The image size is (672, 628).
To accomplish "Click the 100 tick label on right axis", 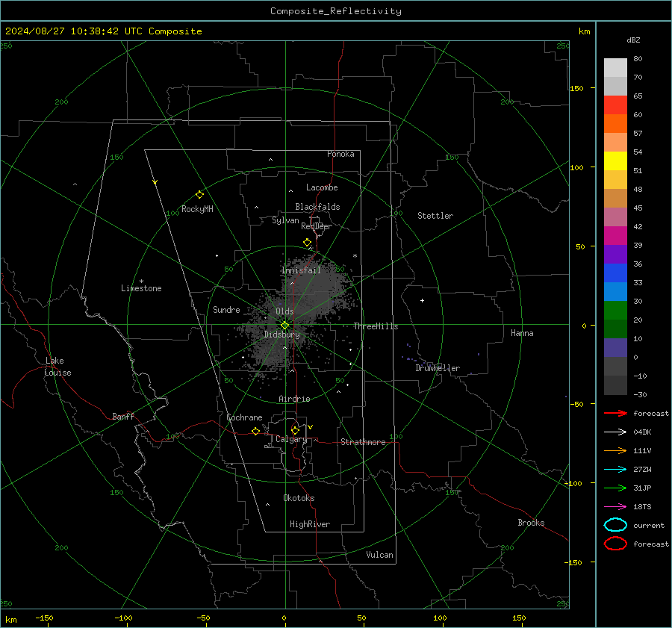I will point(576,167).
